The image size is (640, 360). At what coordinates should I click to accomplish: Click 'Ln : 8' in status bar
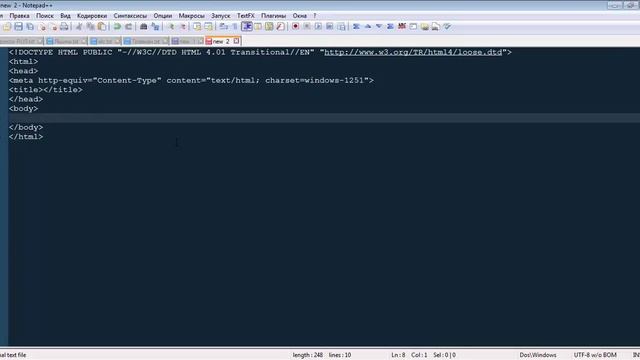tap(398, 355)
